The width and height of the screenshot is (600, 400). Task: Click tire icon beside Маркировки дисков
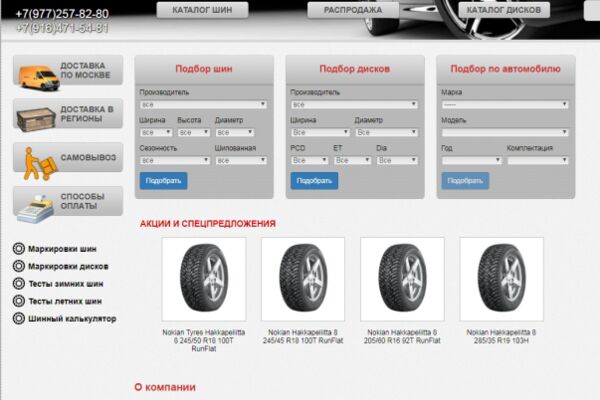pyautogui.click(x=19, y=266)
